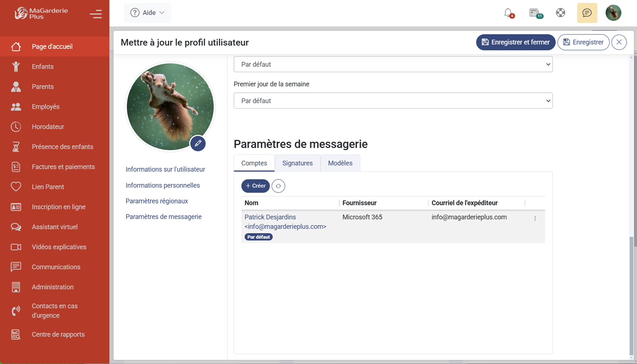
Task: Collapse sidebar with hamburger menu icon
Action: tap(96, 14)
